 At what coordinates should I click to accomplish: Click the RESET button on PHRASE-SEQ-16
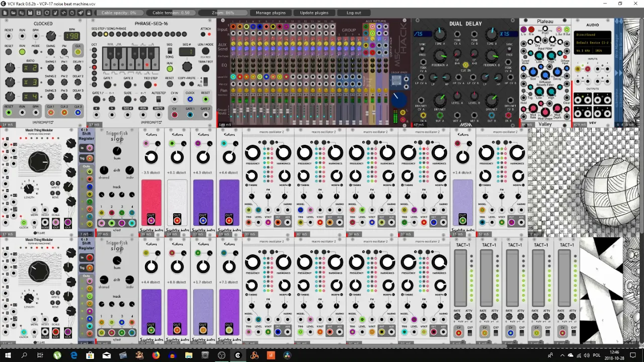(170, 84)
